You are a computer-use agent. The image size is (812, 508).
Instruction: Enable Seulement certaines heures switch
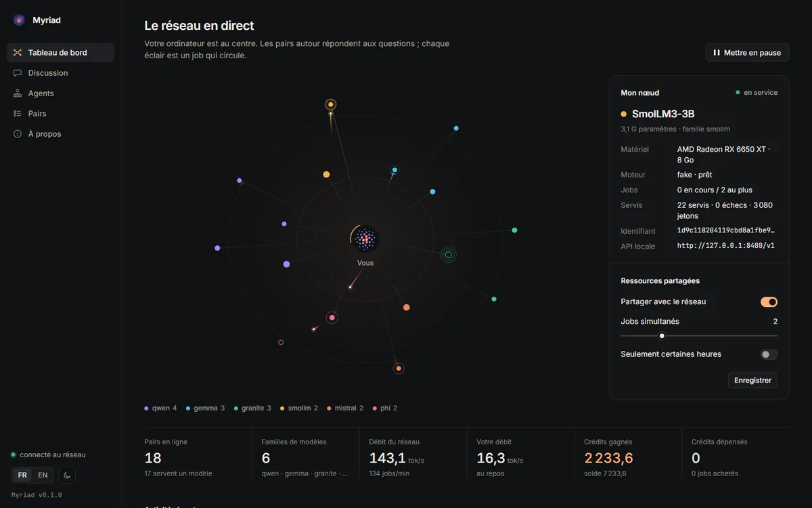pos(769,354)
